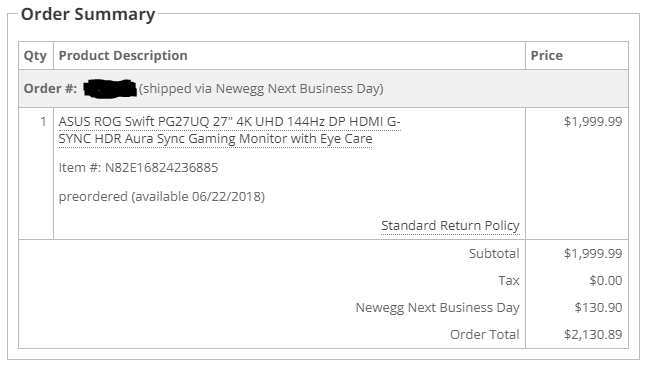Open the ASUS ROG Swift PG27UQ product link
649x368 pixels.
[229, 130]
